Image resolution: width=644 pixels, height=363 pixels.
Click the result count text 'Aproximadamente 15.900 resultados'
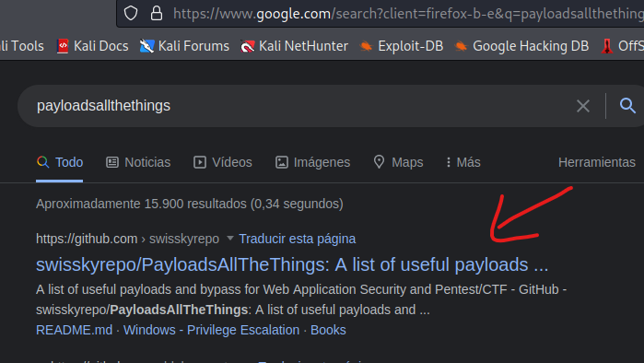point(141,204)
